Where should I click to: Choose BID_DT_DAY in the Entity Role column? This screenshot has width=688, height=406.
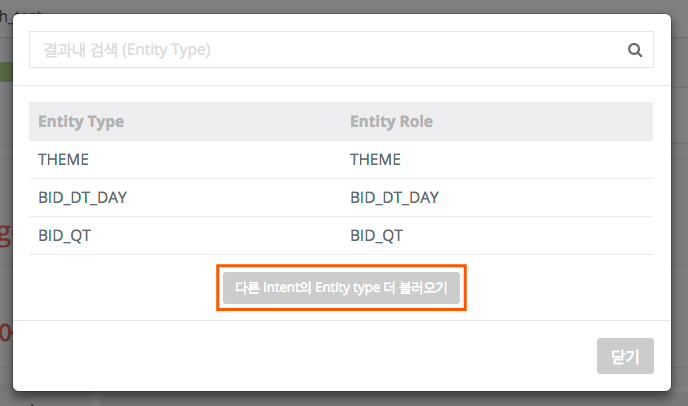[x=394, y=198]
